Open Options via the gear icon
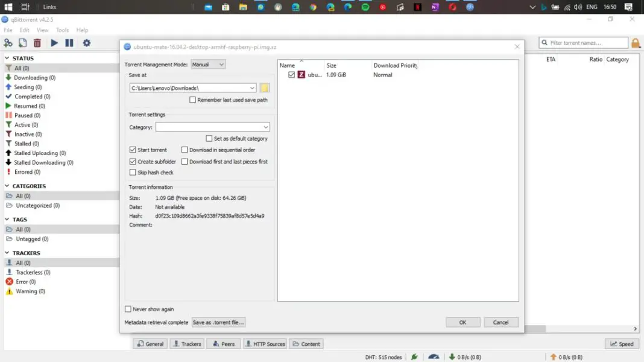This screenshot has height=362, width=644. (x=86, y=43)
